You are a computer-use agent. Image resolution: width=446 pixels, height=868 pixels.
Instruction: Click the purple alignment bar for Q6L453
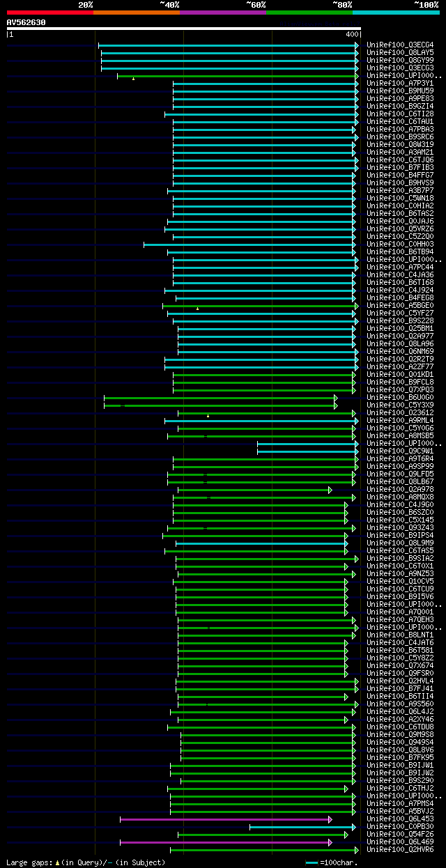(x=226, y=819)
